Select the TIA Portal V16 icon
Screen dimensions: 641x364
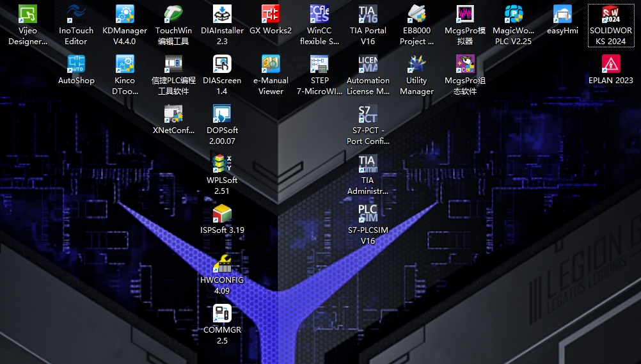(368, 14)
